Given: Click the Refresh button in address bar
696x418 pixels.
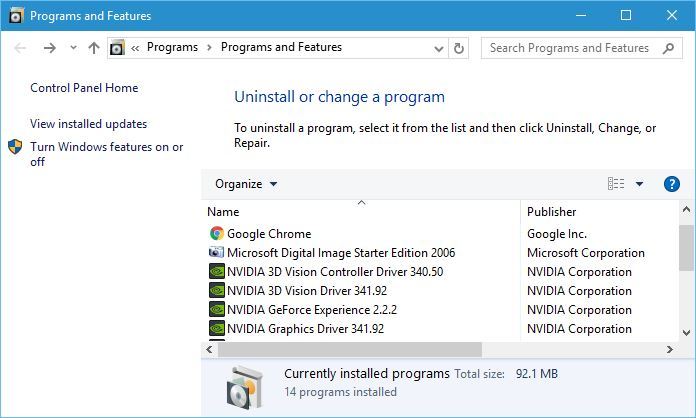Looking at the screenshot, I should (x=459, y=48).
